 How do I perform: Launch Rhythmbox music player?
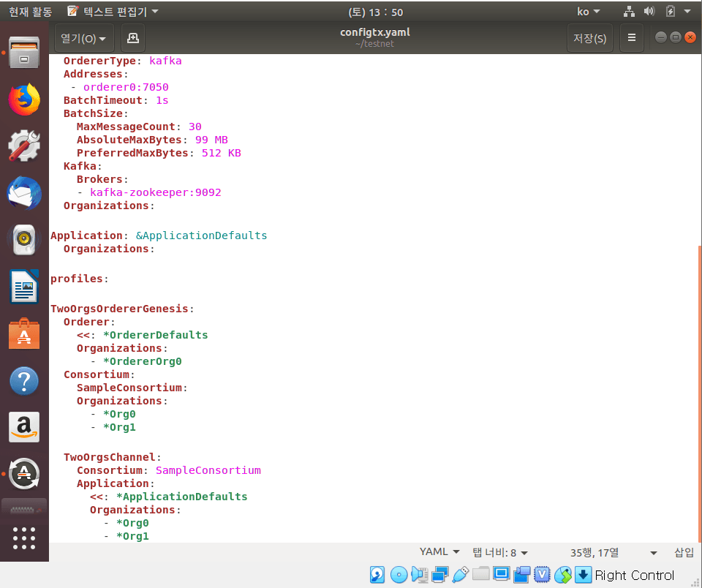[24, 240]
